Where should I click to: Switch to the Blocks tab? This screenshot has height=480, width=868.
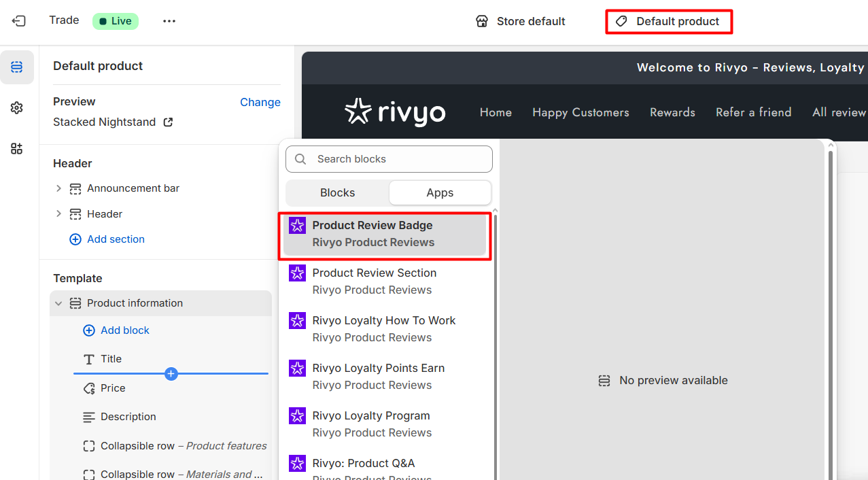pyautogui.click(x=338, y=193)
